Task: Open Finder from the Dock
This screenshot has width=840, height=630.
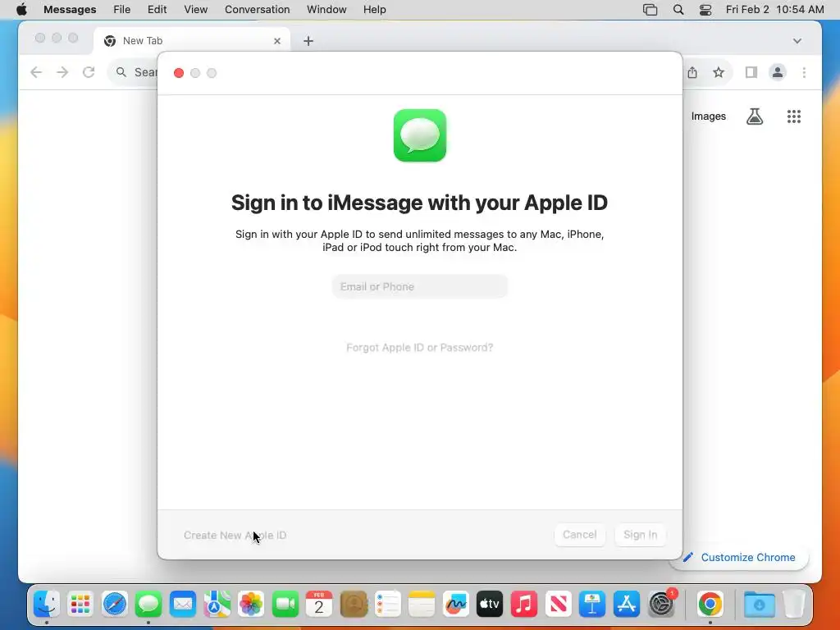Action: click(47, 604)
